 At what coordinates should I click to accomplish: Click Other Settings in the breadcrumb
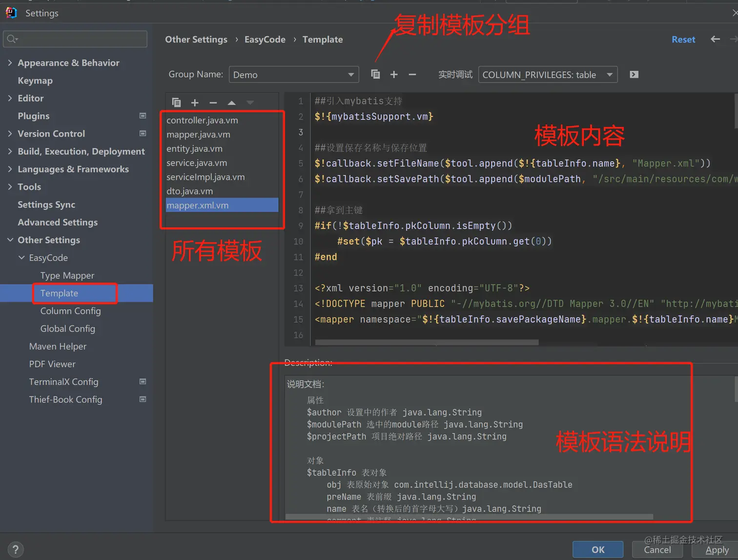click(x=196, y=40)
